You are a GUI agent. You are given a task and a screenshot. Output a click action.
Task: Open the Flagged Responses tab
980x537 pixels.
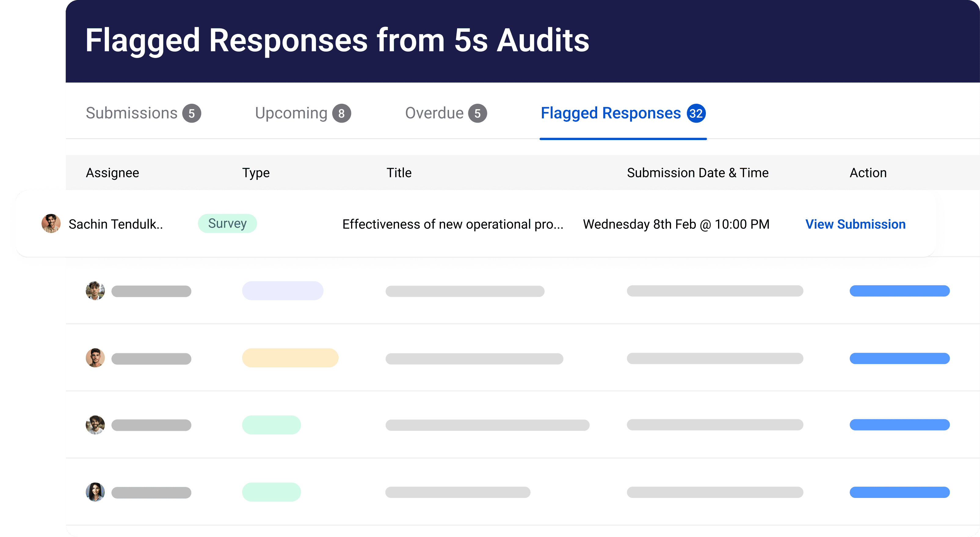[x=611, y=113]
